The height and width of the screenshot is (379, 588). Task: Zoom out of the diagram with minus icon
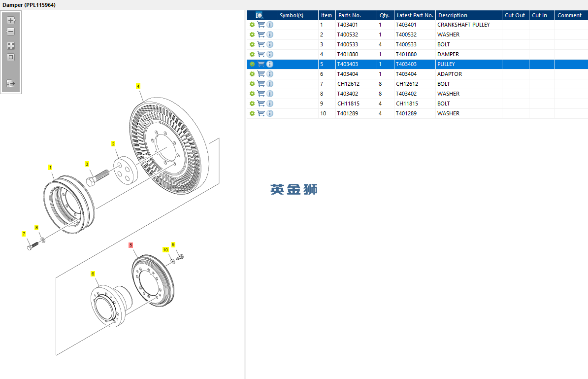coord(11,32)
